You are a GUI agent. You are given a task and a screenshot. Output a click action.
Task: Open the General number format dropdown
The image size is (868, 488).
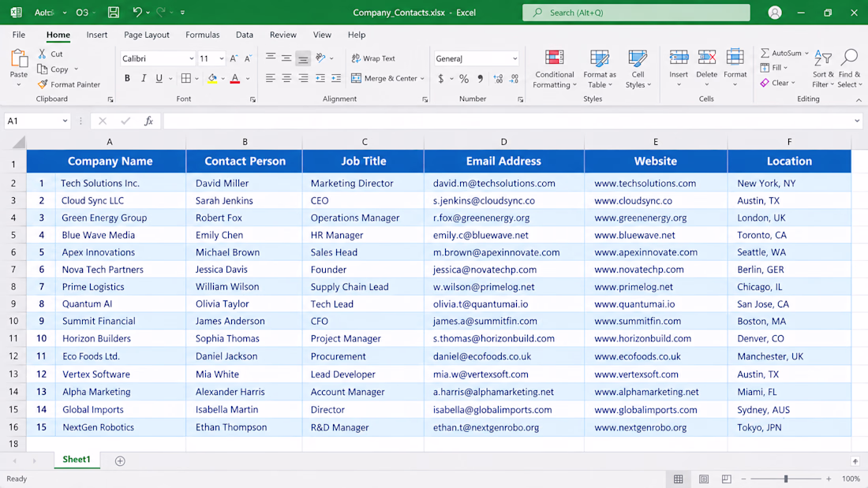click(514, 58)
